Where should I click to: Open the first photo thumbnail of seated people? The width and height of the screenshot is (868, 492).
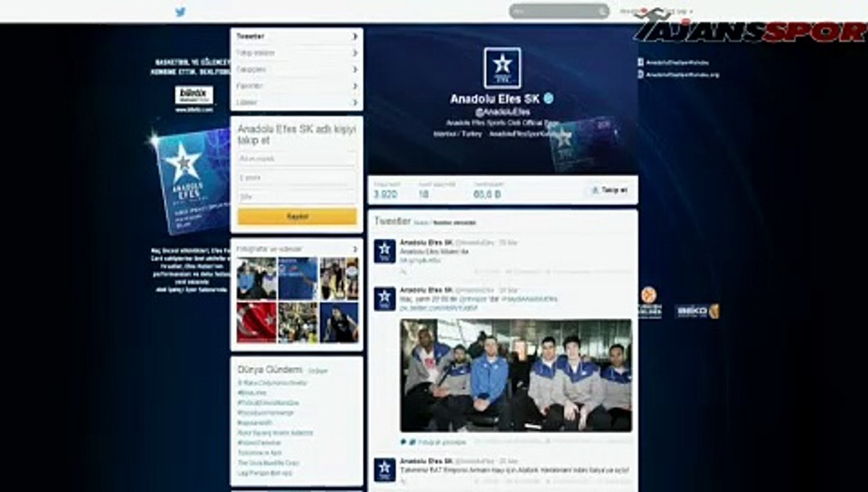[x=256, y=278]
